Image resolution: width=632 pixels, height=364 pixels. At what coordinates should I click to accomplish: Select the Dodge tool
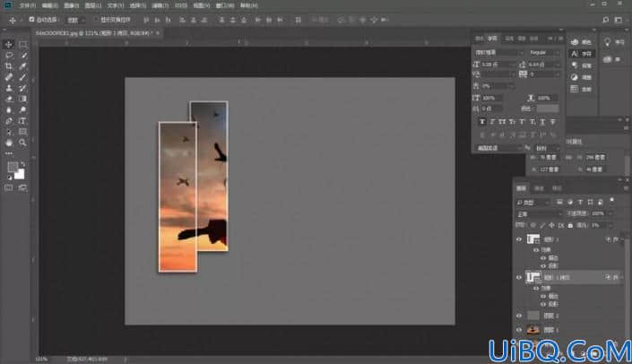tap(22, 109)
